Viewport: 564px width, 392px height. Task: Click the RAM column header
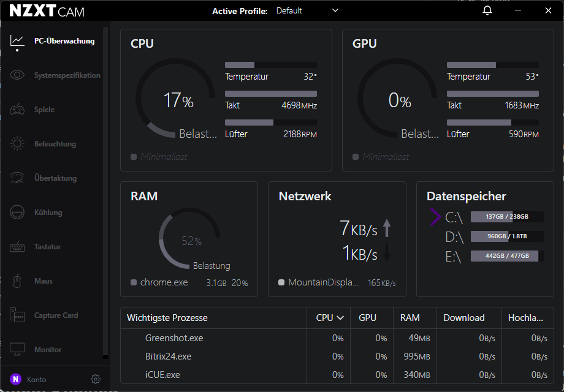410,318
